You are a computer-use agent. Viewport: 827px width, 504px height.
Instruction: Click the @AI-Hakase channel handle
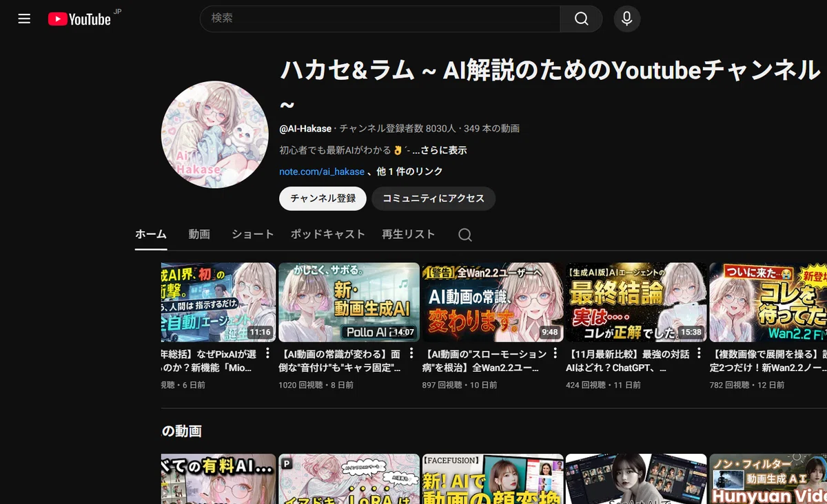(x=305, y=129)
